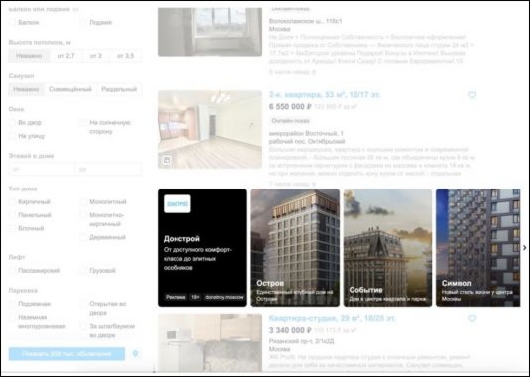Check Монолитный house type
The height and width of the screenshot is (377, 530).
click(83, 202)
